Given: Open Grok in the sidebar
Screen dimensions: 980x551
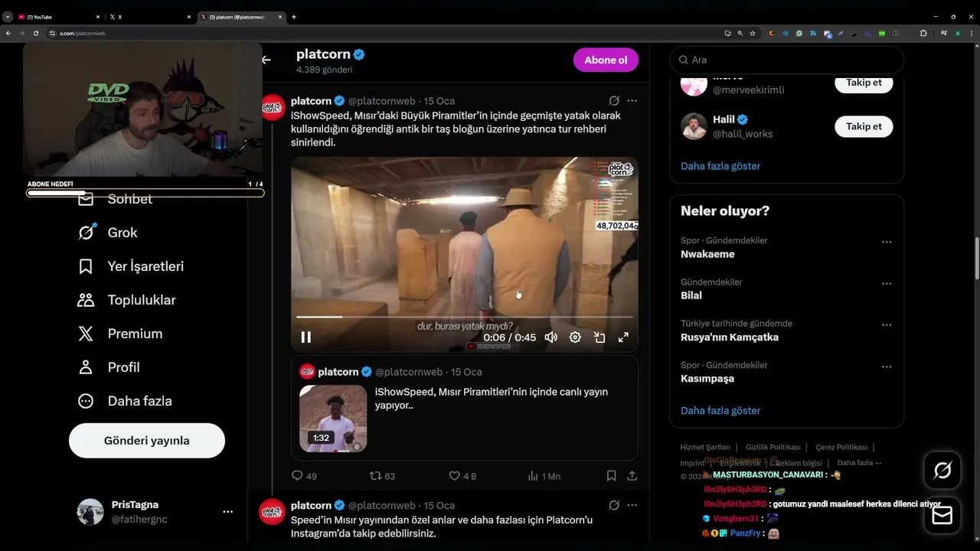Looking at the screenshot, I should (x=107, y=233).
